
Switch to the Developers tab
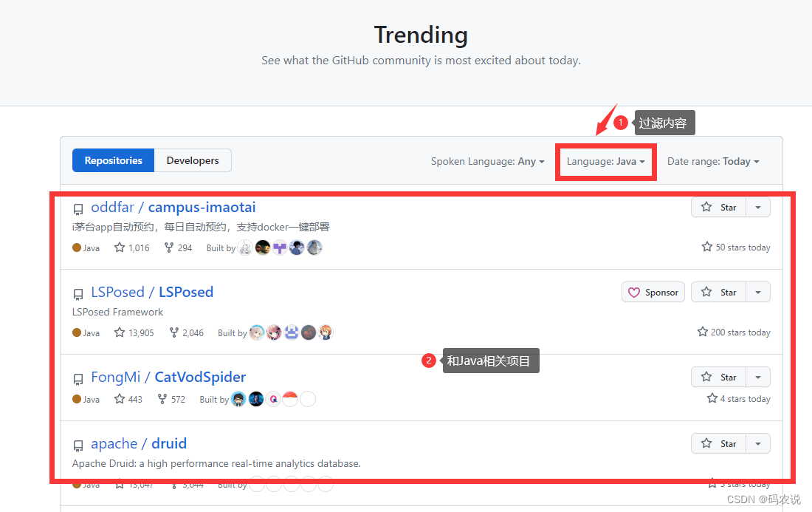tap(193, 160)
